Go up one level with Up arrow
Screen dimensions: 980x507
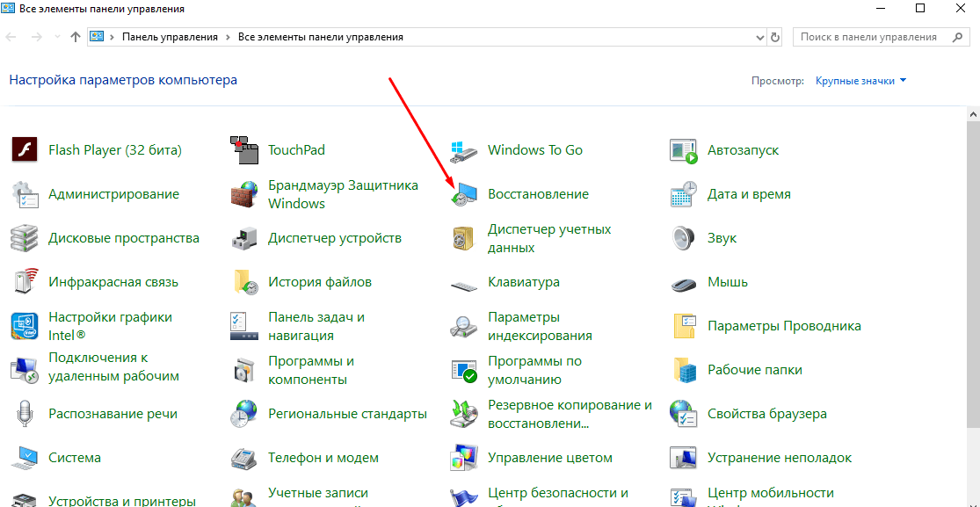click(x=76, y=37)
